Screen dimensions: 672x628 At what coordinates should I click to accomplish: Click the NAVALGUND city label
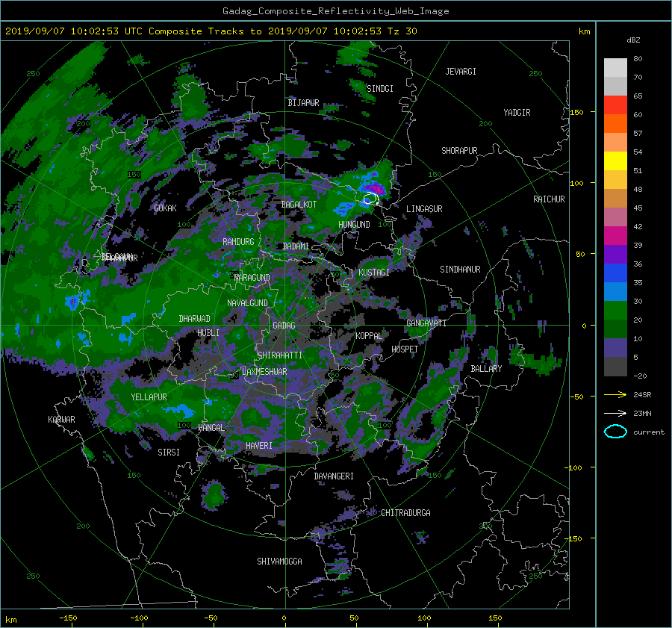[247, 303]
